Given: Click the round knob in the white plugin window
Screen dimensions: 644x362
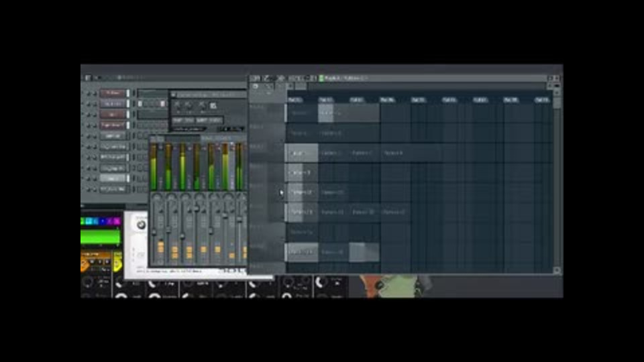Looking at the screenshot, I should coord(141,224).
